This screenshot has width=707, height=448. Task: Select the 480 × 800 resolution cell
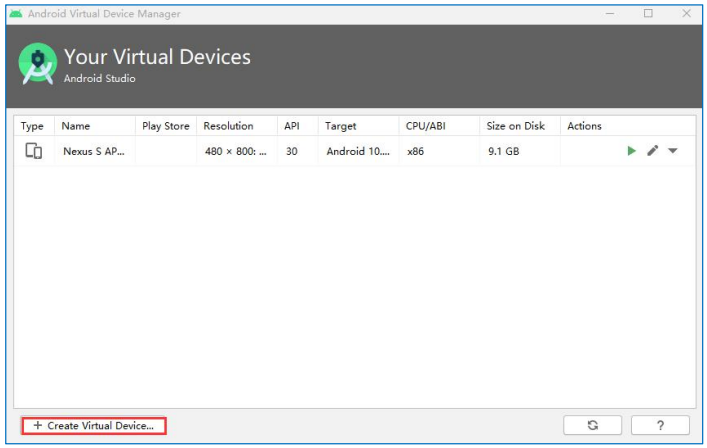click(x=235, y=151)
